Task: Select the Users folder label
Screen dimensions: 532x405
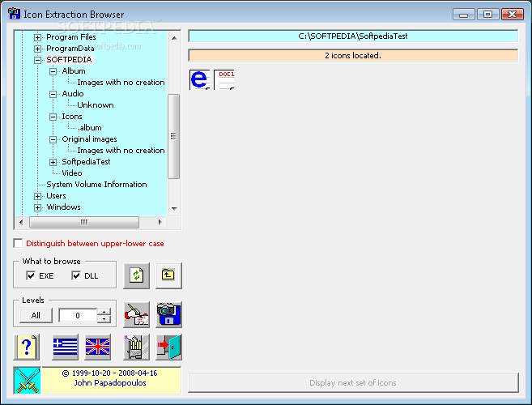Action: (57, 196)
